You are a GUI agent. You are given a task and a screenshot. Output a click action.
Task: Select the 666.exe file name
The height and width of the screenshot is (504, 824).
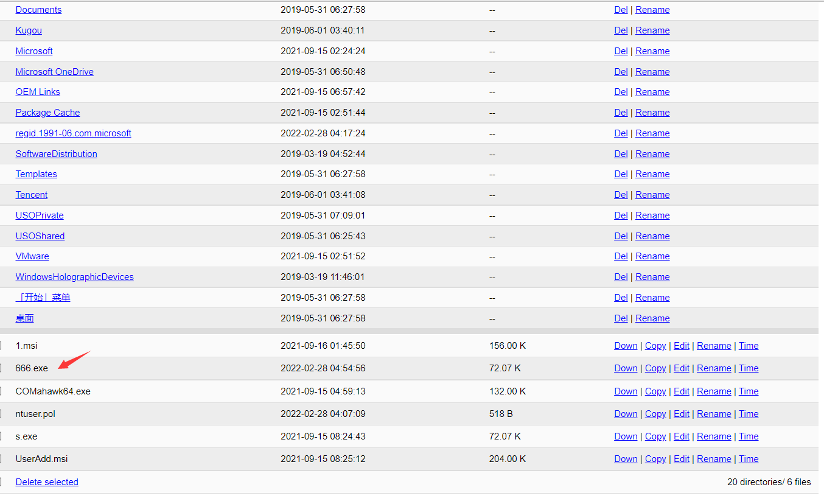[x=32, y=368]
